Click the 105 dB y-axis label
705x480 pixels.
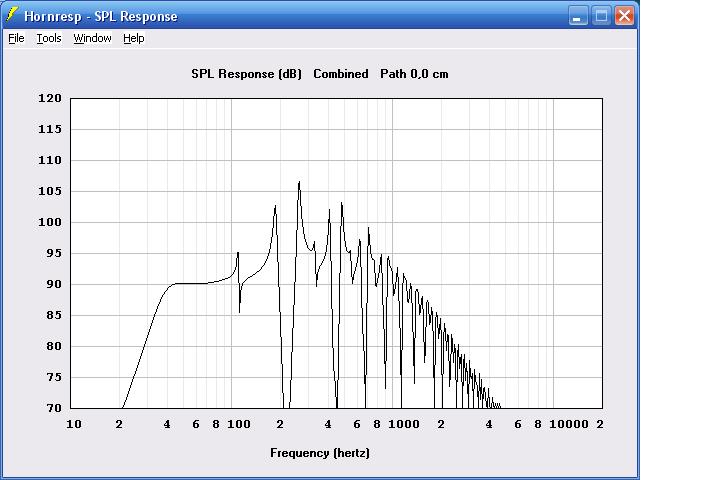[49, 191]
